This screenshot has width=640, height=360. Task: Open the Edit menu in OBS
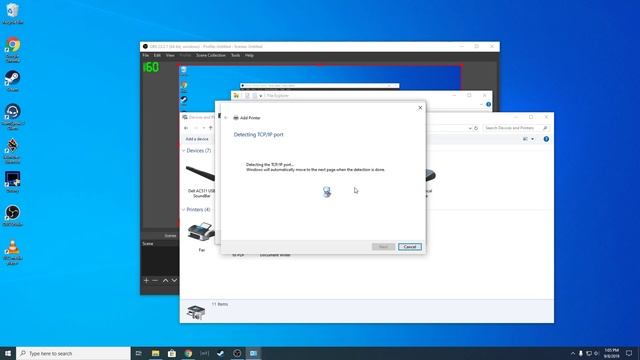157,56
